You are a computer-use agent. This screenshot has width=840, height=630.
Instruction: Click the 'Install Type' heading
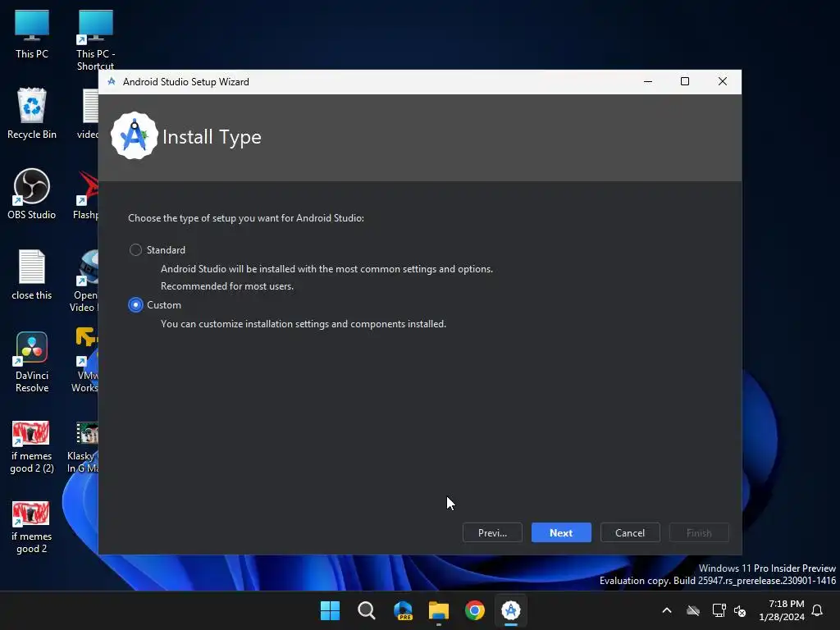(x=212, y=137)
